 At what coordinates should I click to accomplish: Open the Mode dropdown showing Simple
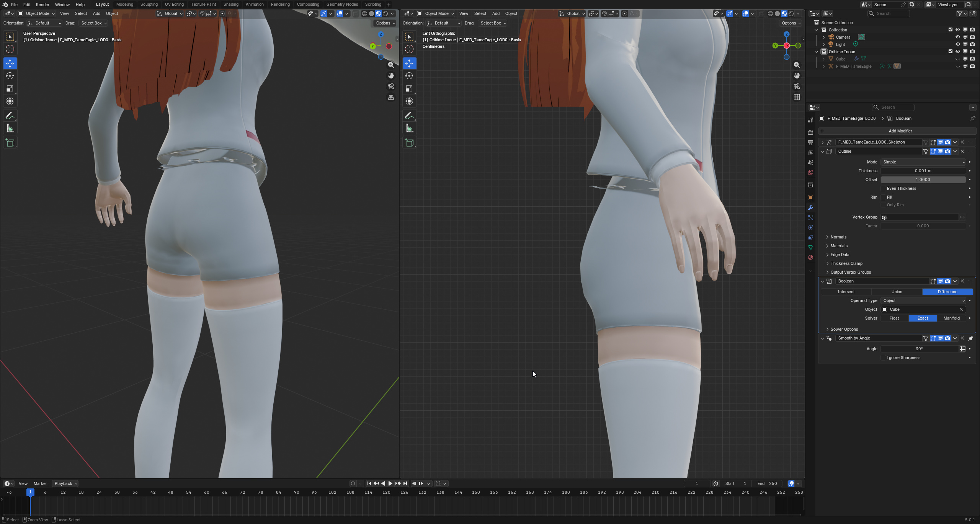[x=923, y=162]
